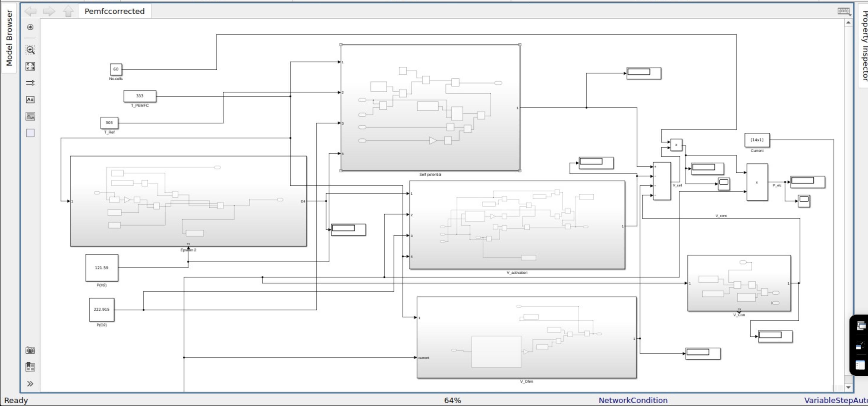Click the No.cells block label
Image resolution: width=868 pixels, height=406 pixels.
(x=116, y=79)
